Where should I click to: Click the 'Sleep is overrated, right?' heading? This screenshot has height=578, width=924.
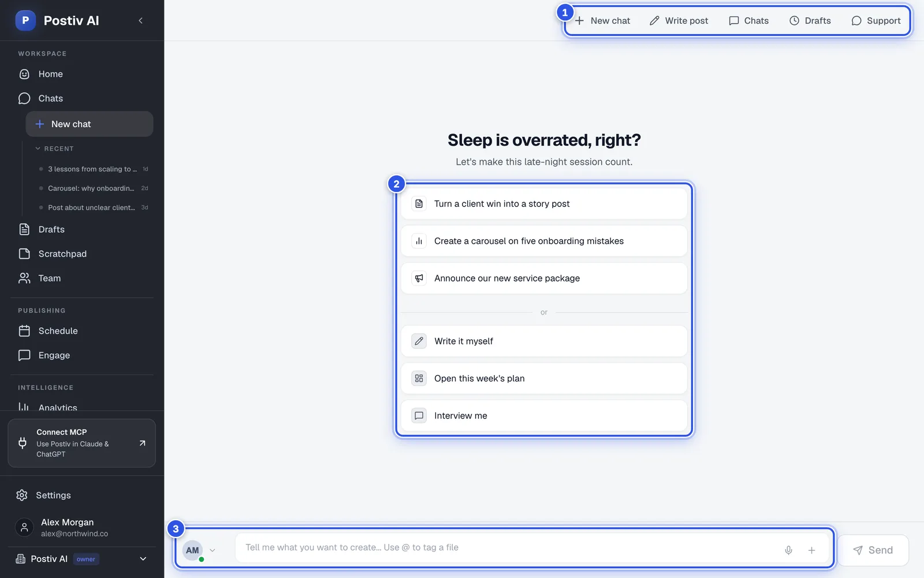pos(544,140)
